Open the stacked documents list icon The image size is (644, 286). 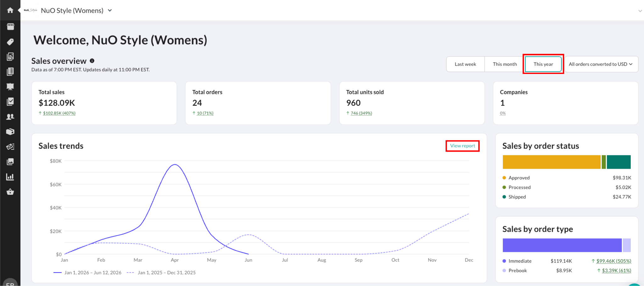(x=10, y=71)
